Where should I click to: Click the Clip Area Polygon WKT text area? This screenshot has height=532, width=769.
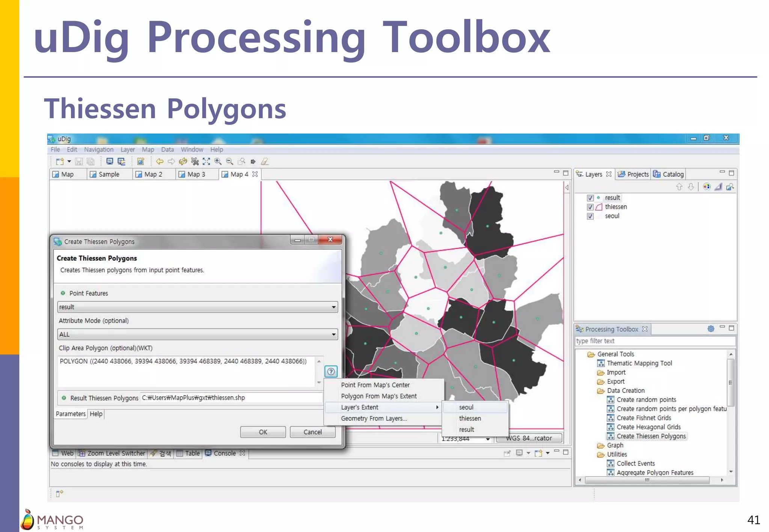coord(186,371)
